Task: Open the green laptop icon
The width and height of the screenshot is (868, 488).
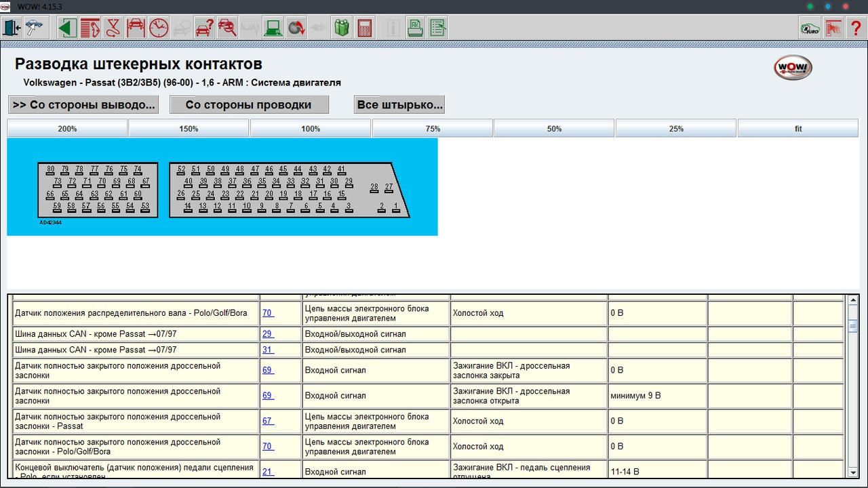Action: (x=273, y=28)
